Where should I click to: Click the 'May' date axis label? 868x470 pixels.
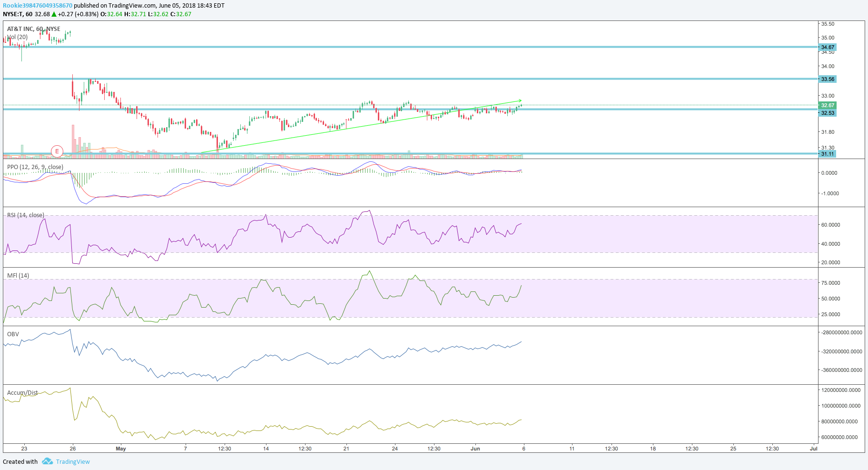pyautogui.click(x=121, y=449)
